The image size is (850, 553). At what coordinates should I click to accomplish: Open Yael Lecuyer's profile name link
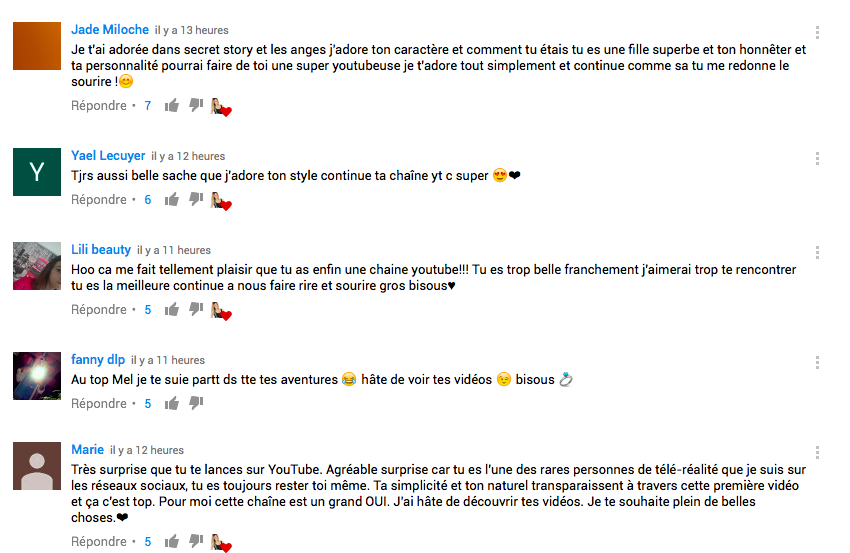coord(108,156)
